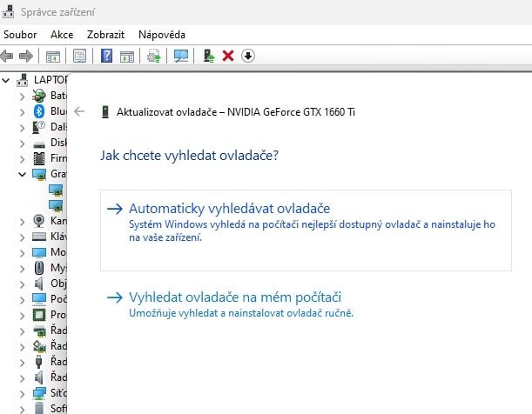The height and width of the screenshot is (414, 532).
Task: Open the Akce menu
Action: click(x=62, y=35)
